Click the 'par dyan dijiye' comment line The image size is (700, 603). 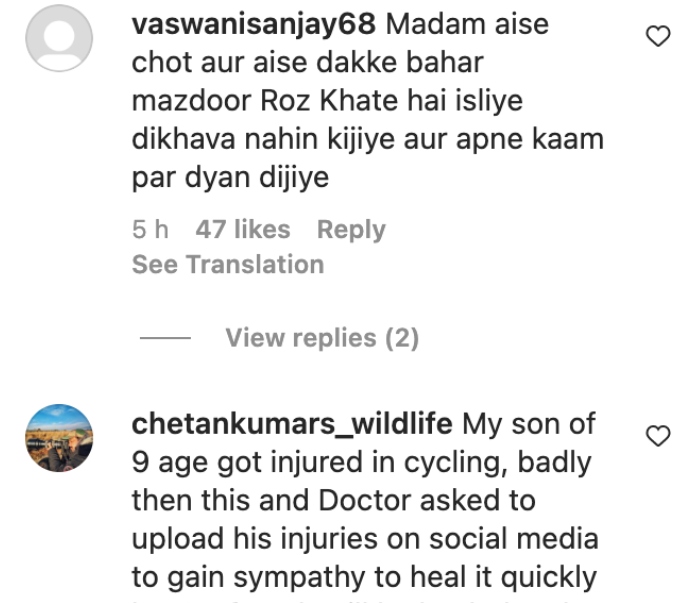(x=230, y=178)
